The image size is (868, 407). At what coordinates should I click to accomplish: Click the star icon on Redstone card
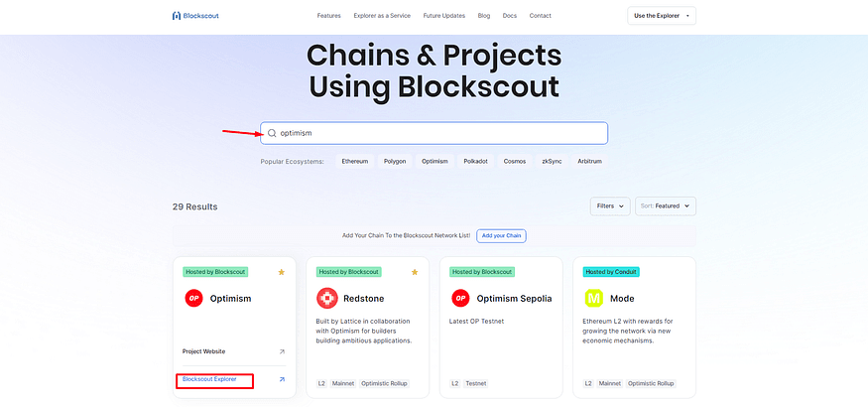click(415, 272)
